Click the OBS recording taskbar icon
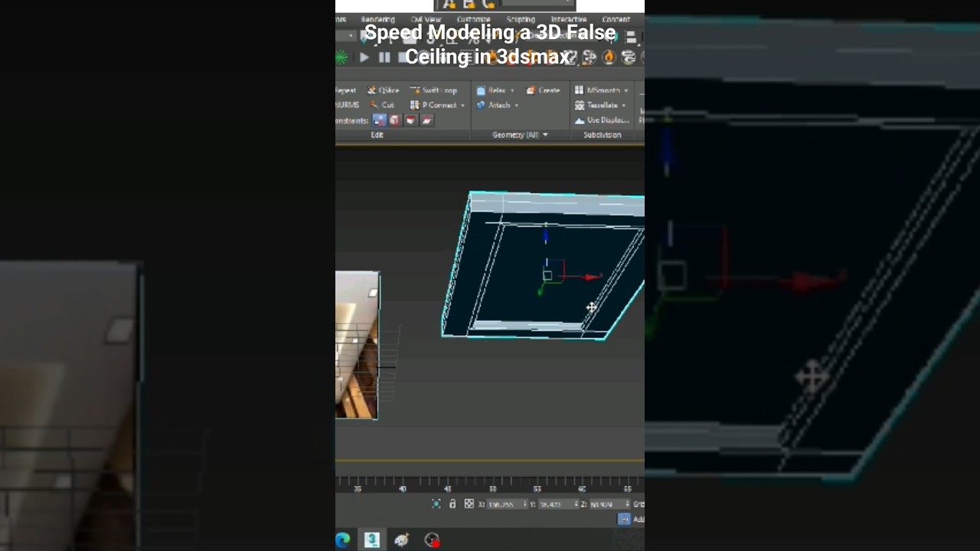 tap(432, 540)
